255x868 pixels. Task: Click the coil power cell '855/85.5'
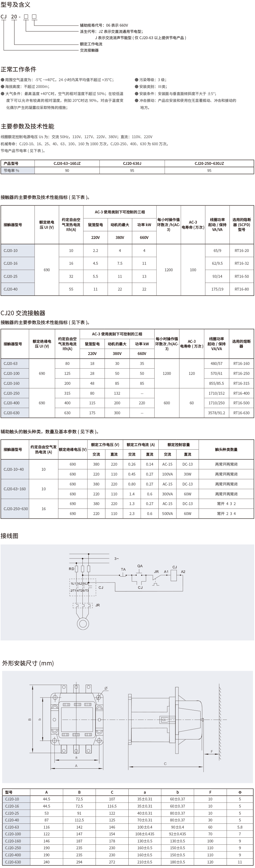217,383
